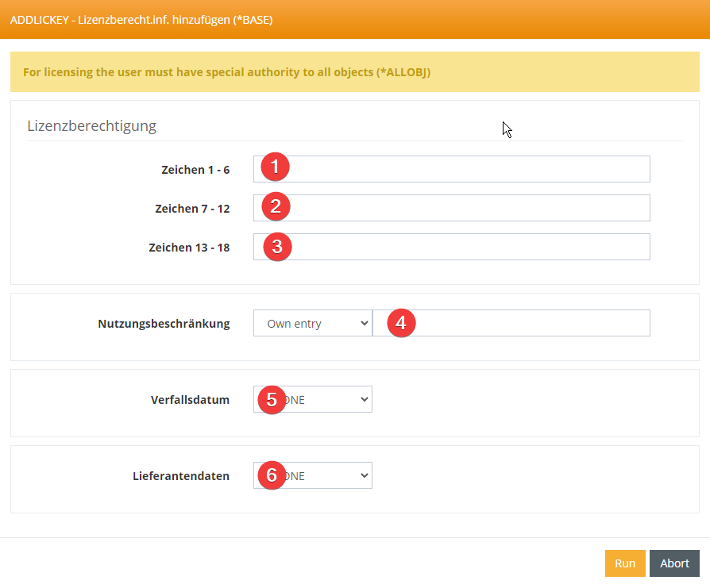The height and width of the screenshot is (588, 710).
Task: Click the ADDLICKEY dialog title text
Action: coord(141,19)
